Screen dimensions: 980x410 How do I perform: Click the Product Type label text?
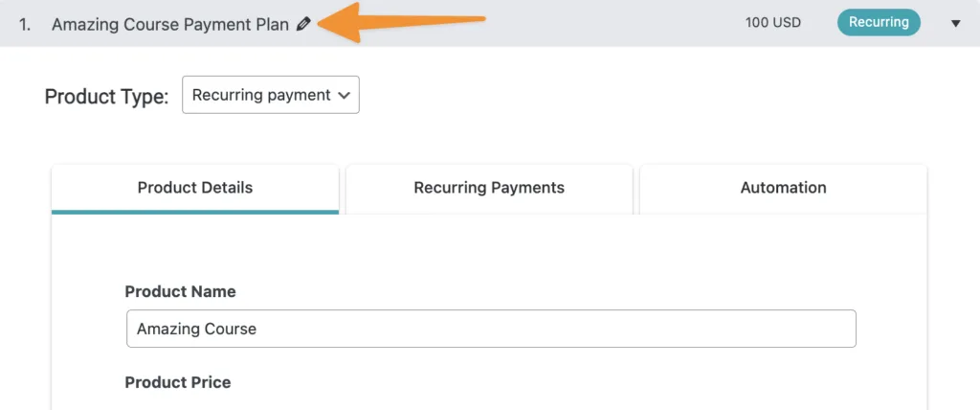pyautogui.click(x=106, y=96)
